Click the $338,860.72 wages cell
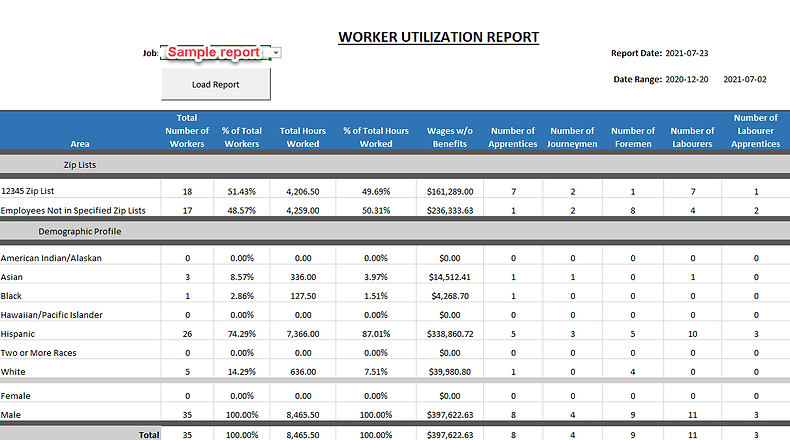The width and height of the screenshot is (790, 440). tap(450, 334)
